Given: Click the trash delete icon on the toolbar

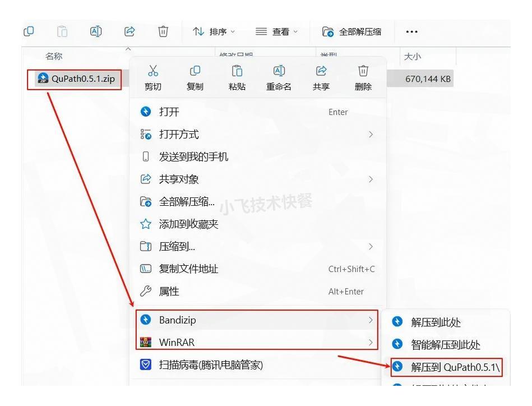Looking at the screenshot, I should tap(162, 31).
